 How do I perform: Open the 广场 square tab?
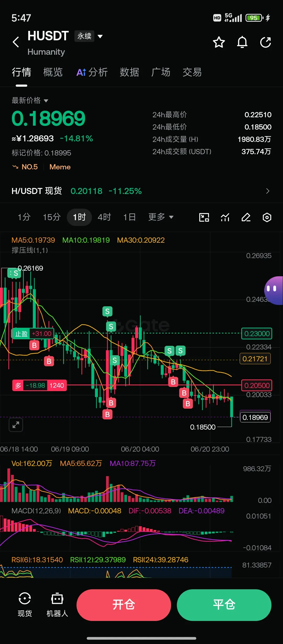coord(161,72)
